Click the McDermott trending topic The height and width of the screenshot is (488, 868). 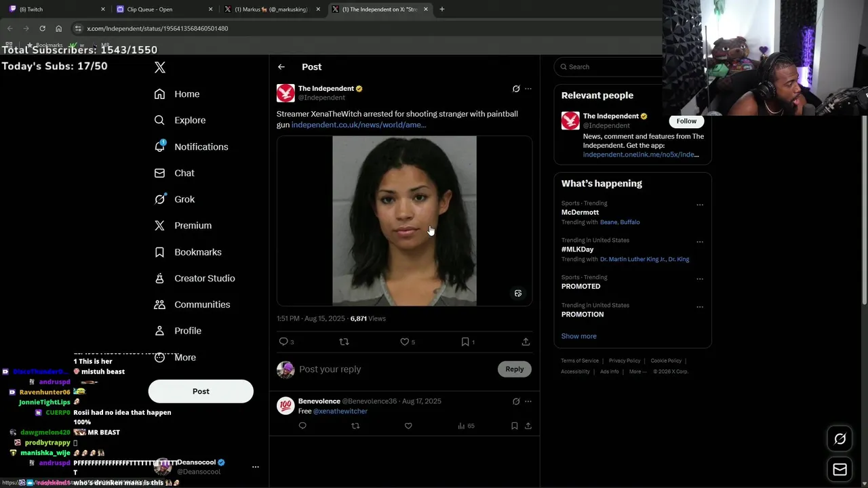[580, 212]
